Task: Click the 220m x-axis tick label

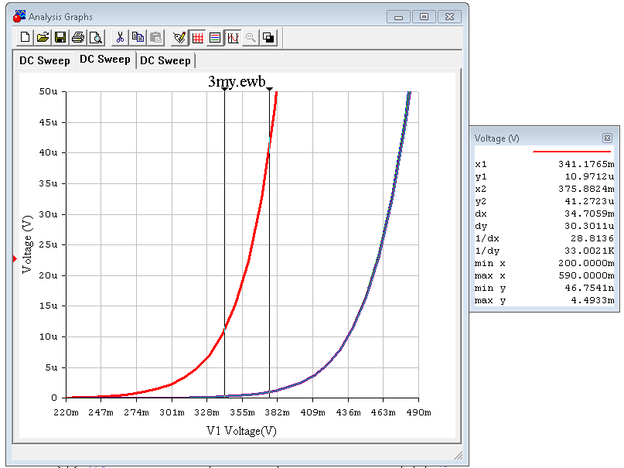Action: click(x=66, y=413)
